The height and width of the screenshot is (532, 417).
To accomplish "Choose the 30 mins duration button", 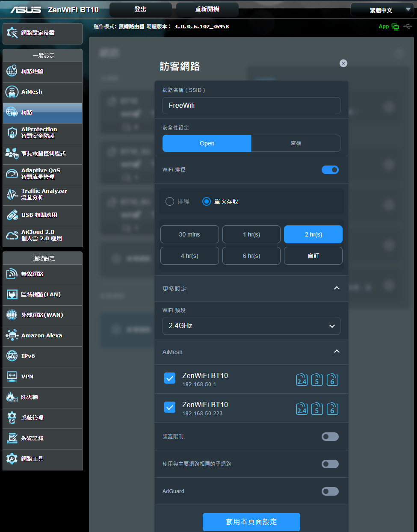I will 189,234.
